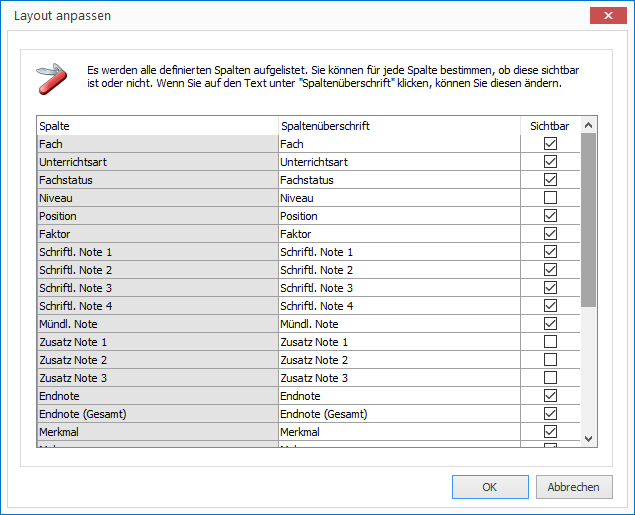
Task: Click the Abbrechen button
Action: pyautogui.click(x=574, y=487)
